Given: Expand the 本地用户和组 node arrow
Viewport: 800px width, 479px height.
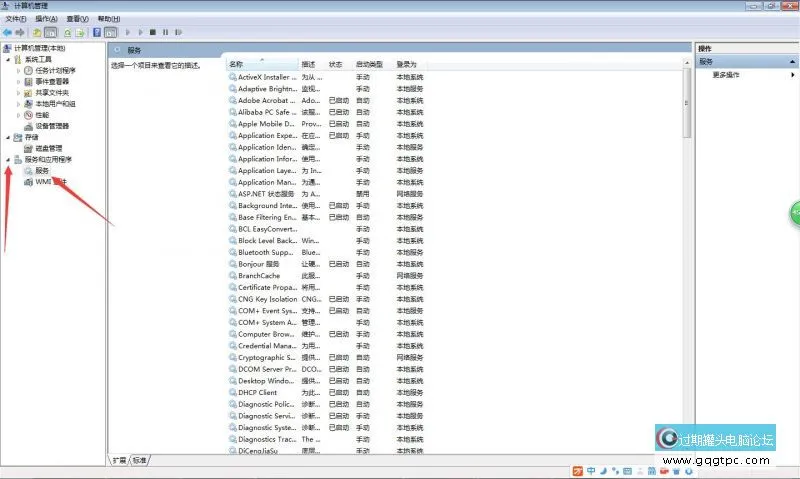Looking at the screenshot, I should [x=18, y=104].
